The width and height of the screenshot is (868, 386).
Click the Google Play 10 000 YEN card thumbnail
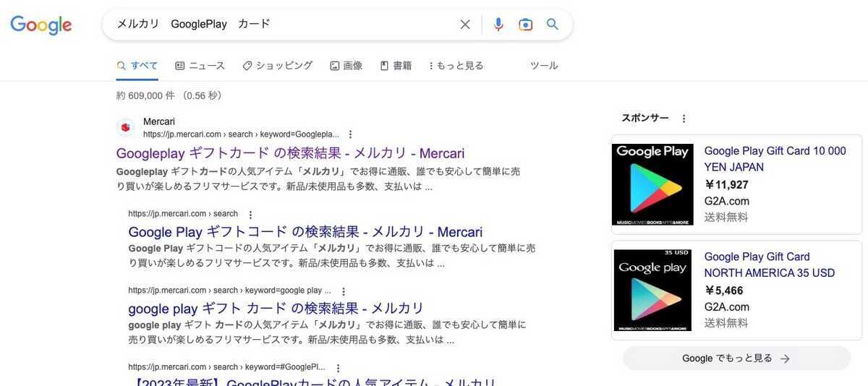[652, 184]
